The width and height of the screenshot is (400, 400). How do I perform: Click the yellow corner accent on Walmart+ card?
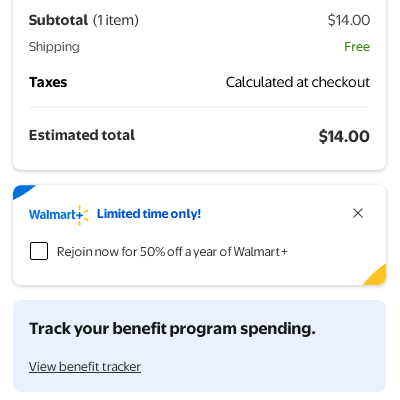(x=377, y=276)
